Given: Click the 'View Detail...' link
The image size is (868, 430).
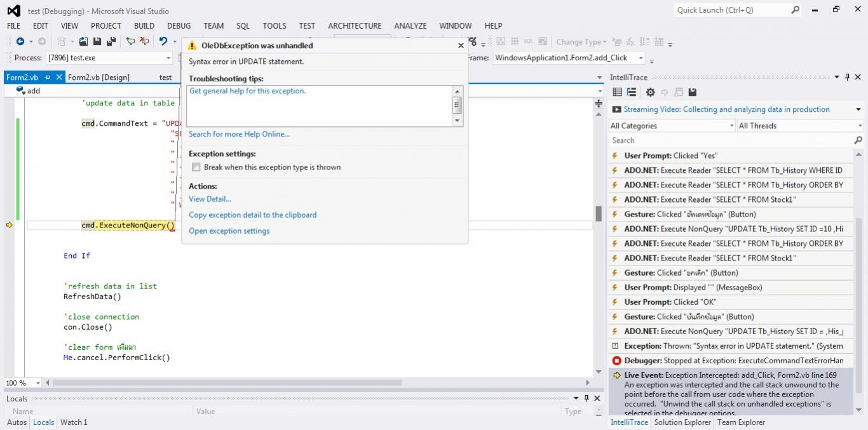Looking at the screenshot, I should pos(210,199).
